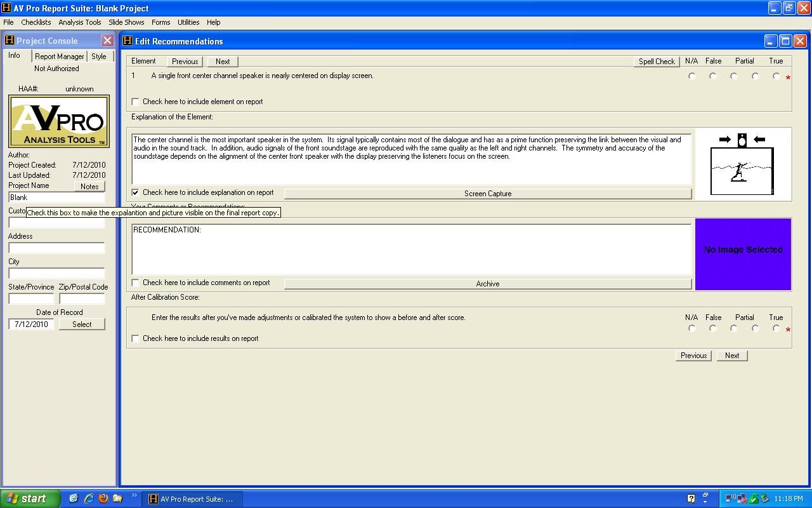Check 'include element on report' box
Viewport: 812px width, 508px height.
click(136, 102)
